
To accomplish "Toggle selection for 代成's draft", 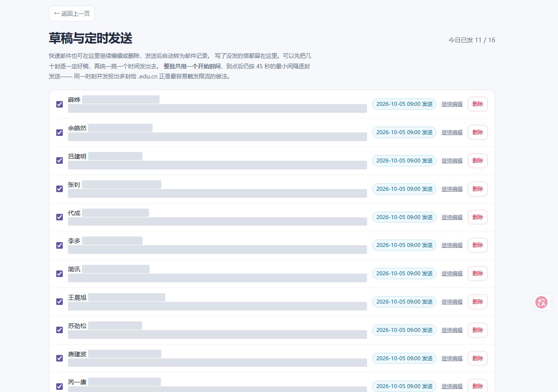I will point(60,217).
